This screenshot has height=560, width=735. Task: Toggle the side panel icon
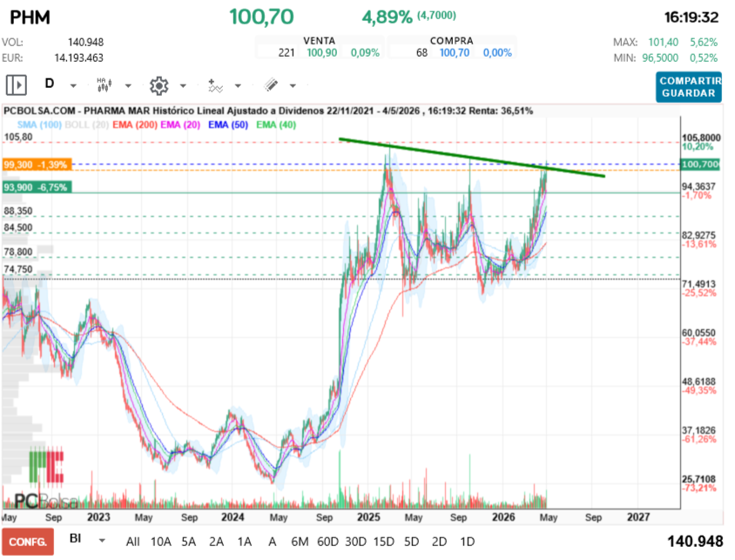16,85
